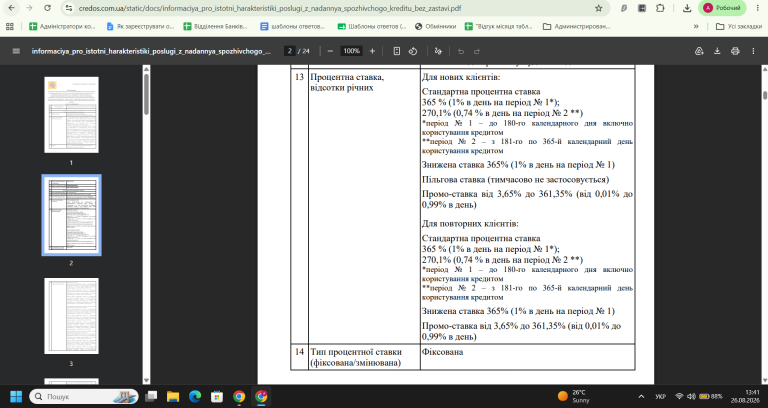
Task: Click the PDF redo arrow
Action: (x=477, y=51)
